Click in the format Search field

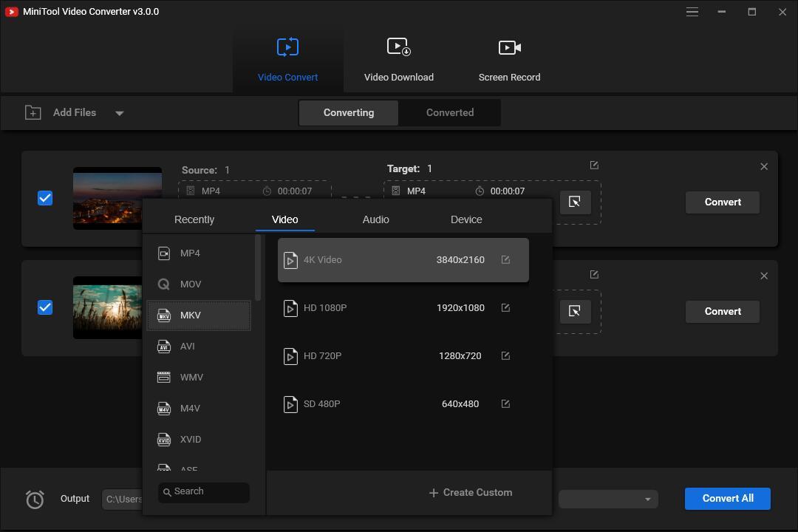tap(204, 492)
